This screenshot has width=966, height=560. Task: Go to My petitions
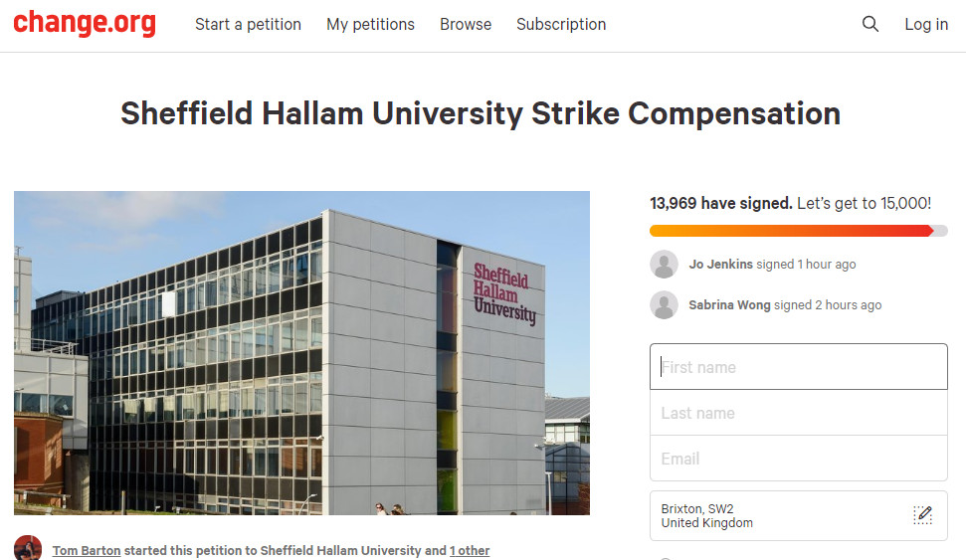click(x=370, y=24)
